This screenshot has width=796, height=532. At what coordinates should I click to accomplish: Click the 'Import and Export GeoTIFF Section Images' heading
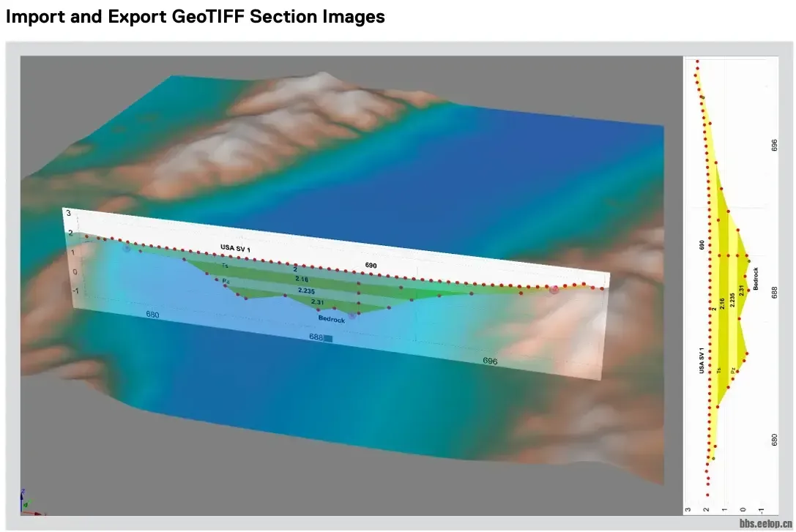196,17
